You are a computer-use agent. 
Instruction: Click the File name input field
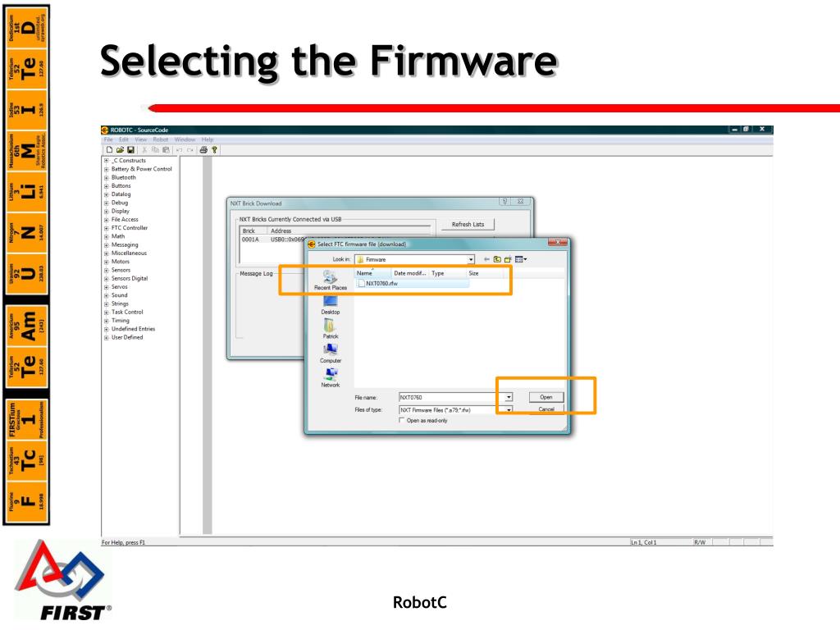(451, 398)
